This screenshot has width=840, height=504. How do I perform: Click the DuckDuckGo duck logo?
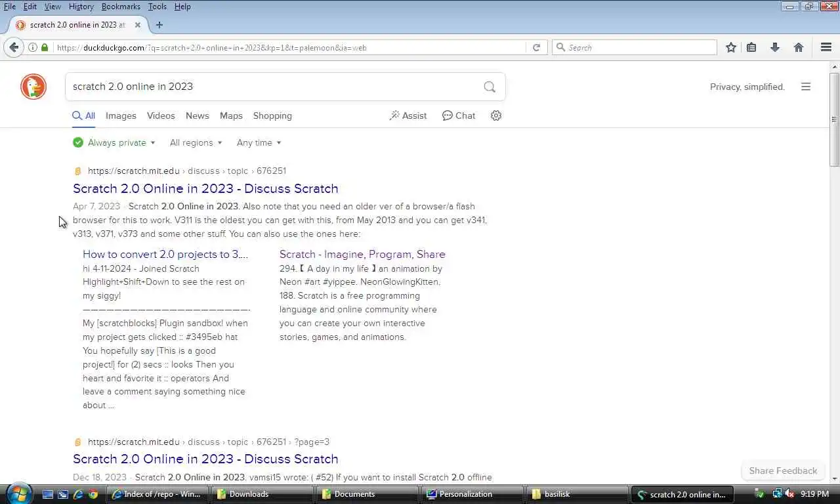click(x=33, y=87)
